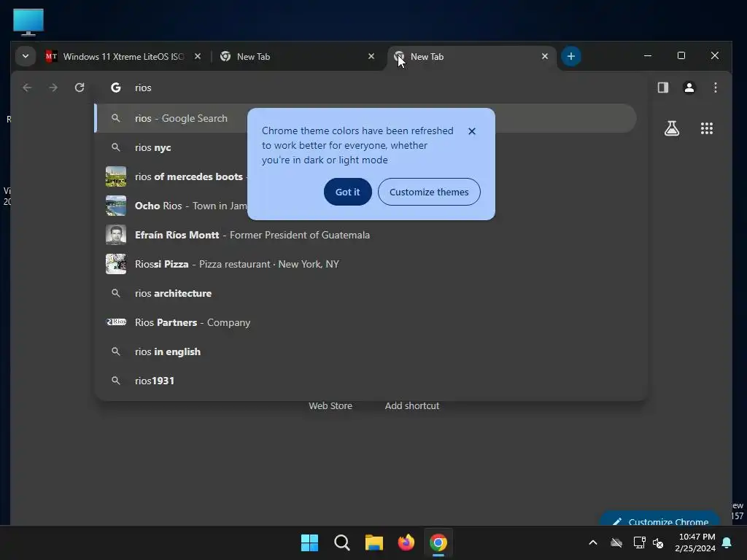This screenshot has height=560, width=747.
Task: Focus the address bar containing rios
Action: tap(371, 87)
